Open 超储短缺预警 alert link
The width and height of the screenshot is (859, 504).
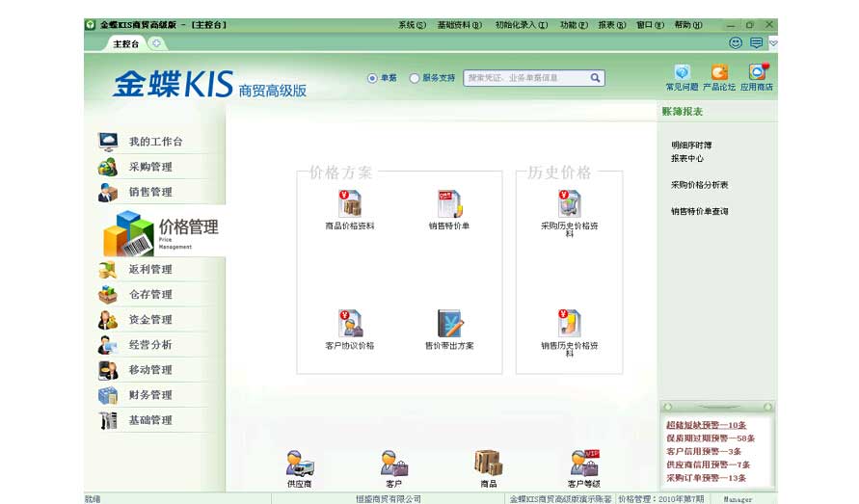706,425
